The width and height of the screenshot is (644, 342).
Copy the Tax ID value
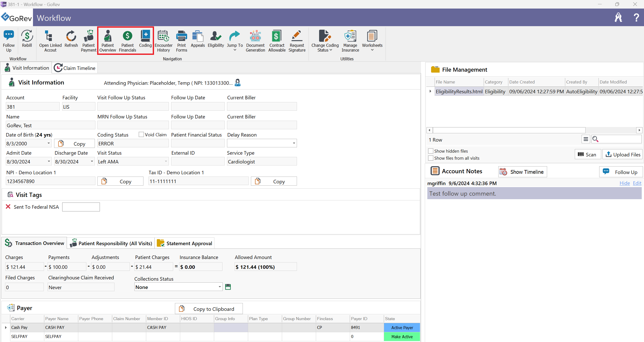pyautogui.click(x=274, y=181)
